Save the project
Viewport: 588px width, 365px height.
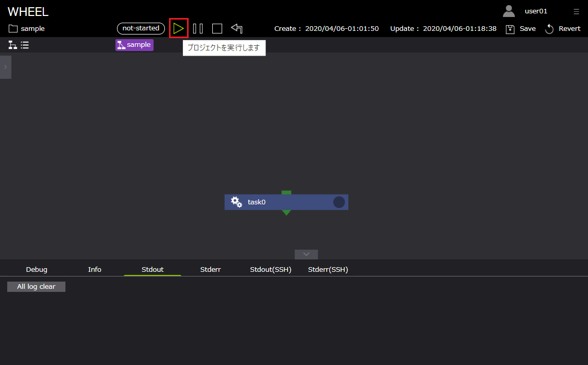click(520, 29)
